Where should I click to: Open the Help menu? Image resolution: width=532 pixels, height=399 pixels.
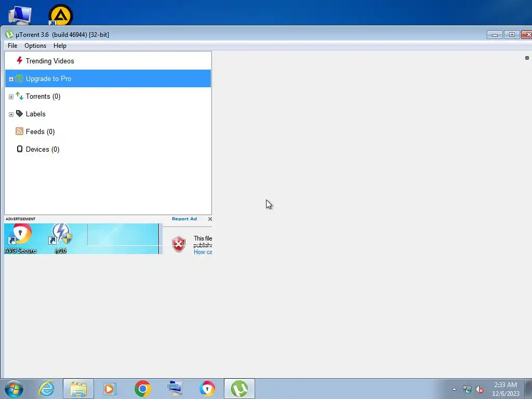click(60, 46)
